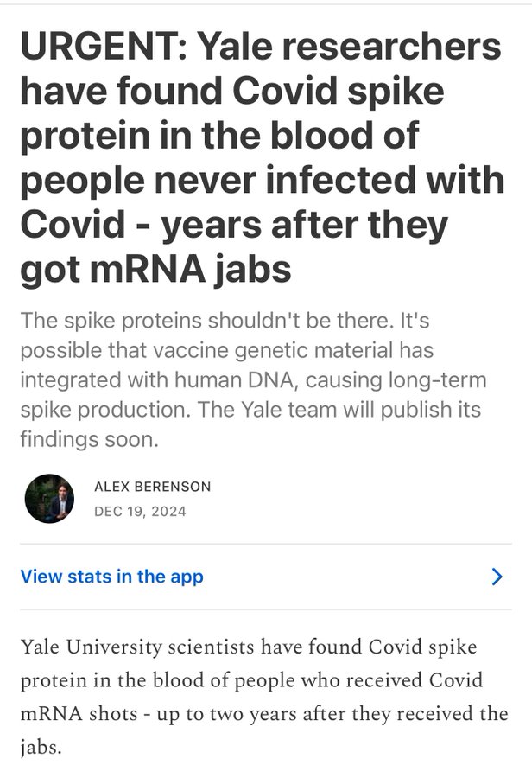
Task: Open Alex Berenson's round profile avatar
Action: [49, 499]
